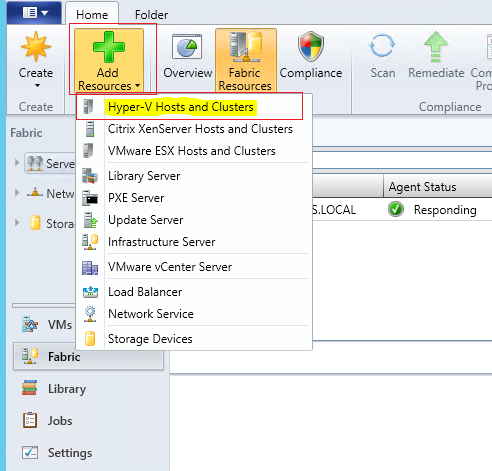Expand the Storage tree node arrow
Image resolution: width=492 pixels, height=471 pixels.
(17, 222)
